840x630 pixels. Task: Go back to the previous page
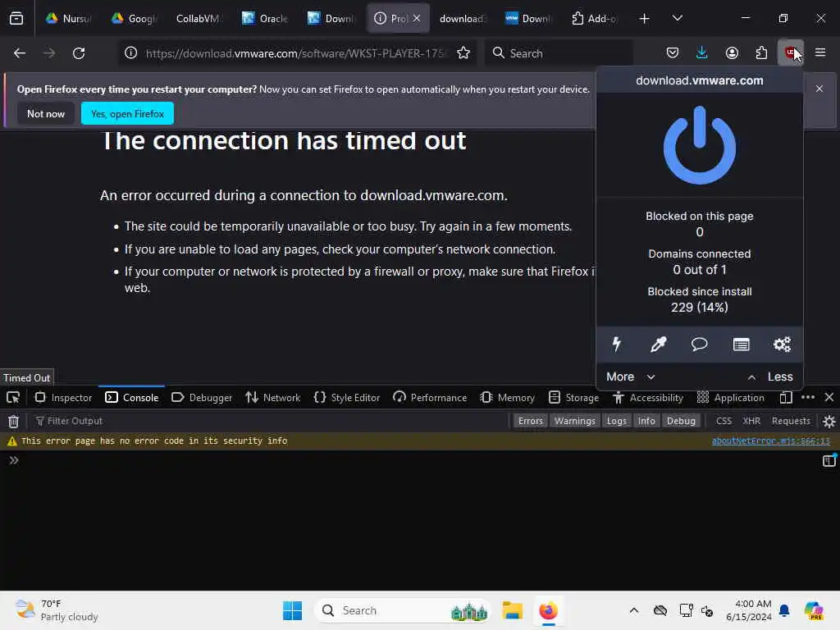click(20, 52)
